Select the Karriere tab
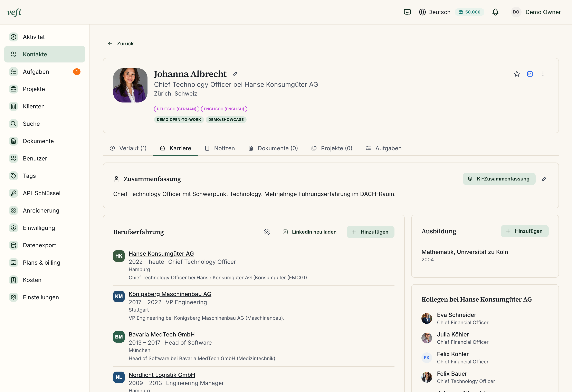 (x=175, y=148)
